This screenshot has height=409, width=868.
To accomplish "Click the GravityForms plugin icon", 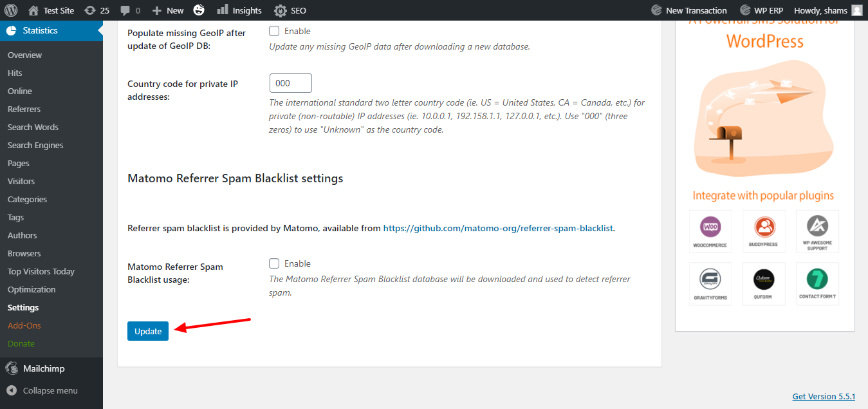I will 710,283.
